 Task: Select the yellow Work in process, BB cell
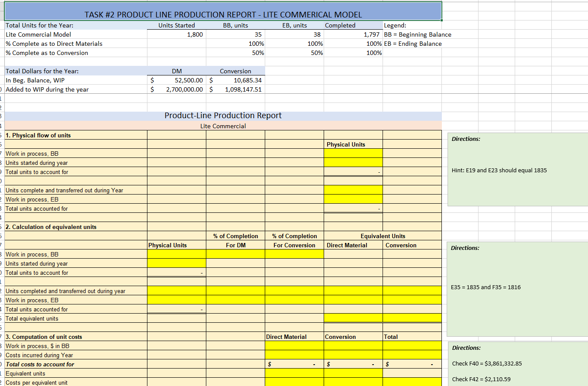click(x=353, y=154)
